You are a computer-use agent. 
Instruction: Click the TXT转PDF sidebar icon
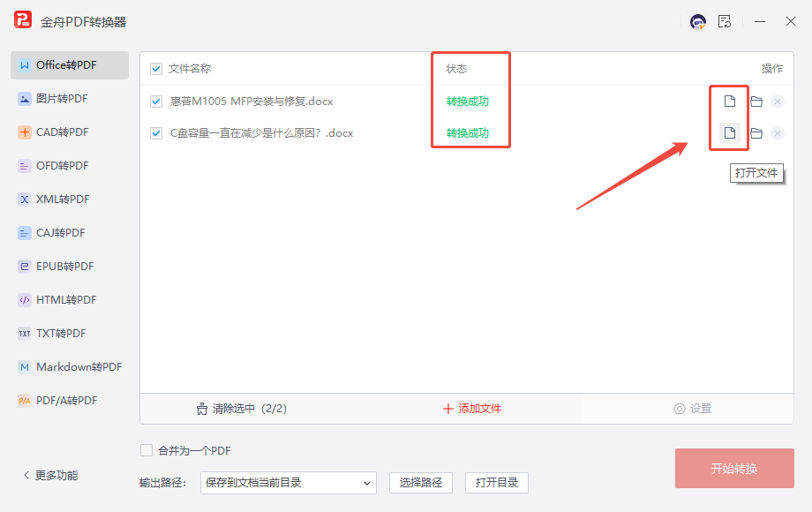click(x=25, y=334)
